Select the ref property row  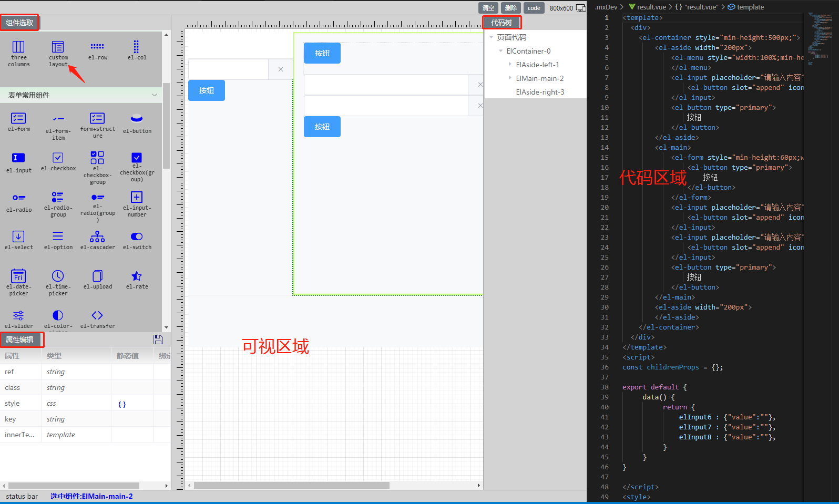click(85, 372)
